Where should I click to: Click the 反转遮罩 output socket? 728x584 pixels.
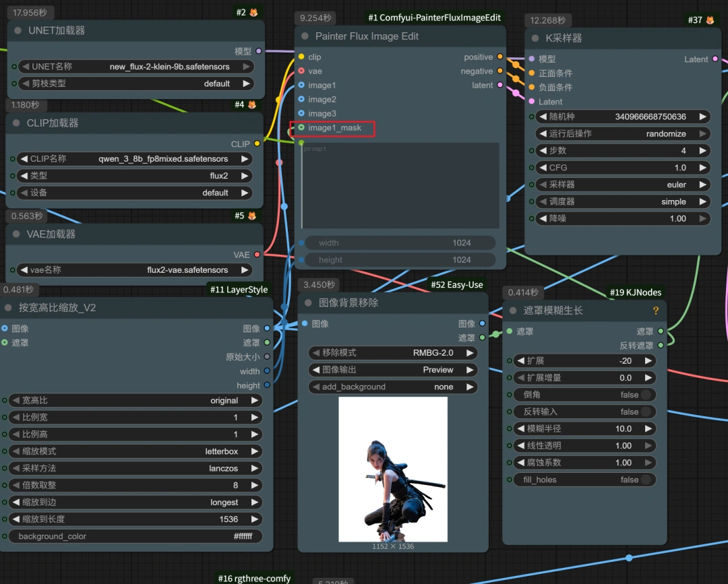[661, 346]
